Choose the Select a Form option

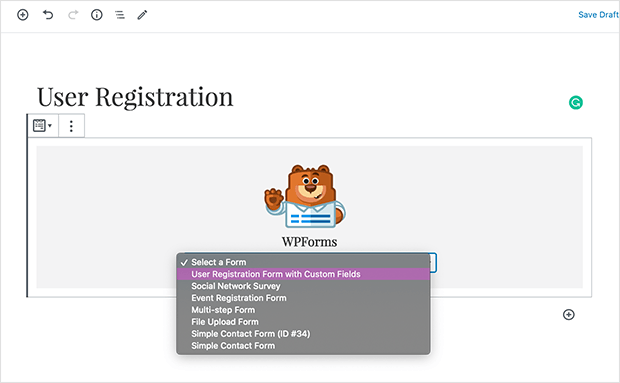coord(303,262)
